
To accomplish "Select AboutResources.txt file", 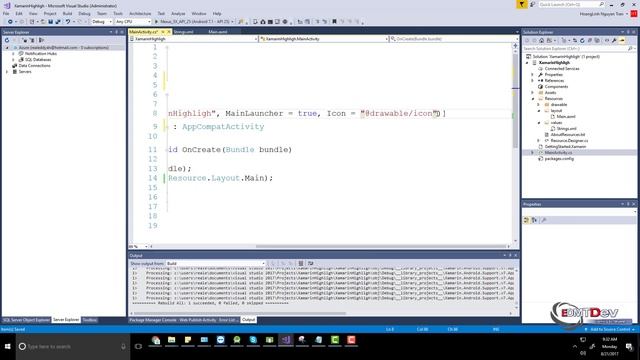I will tap(568, 134).
